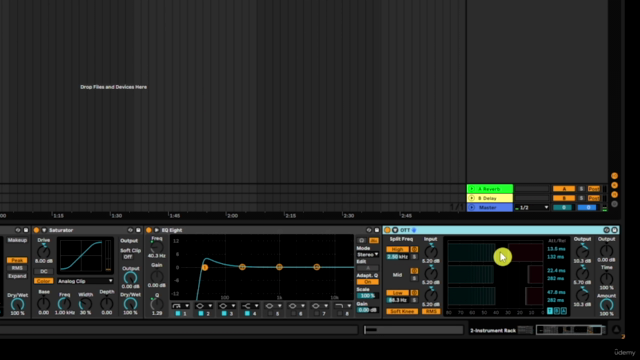Toggle the OTT Low band button
This screenshot has height=360, width=640.
click(397, 293)
